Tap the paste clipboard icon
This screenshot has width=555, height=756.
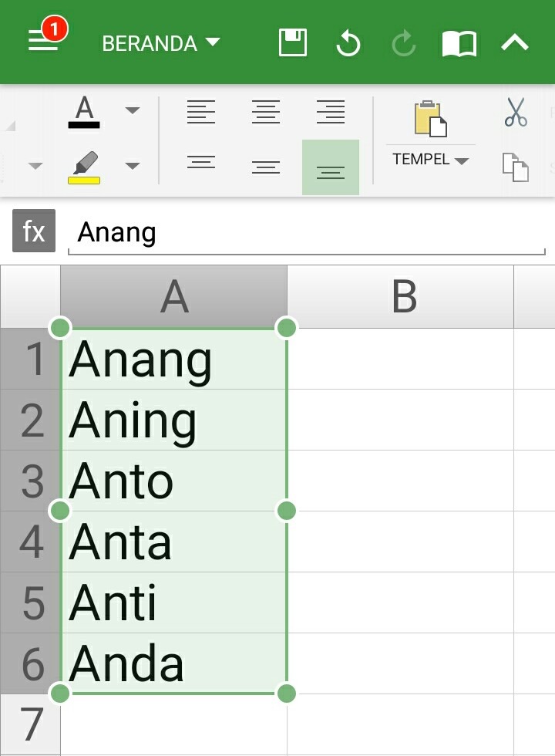(430, 119)
